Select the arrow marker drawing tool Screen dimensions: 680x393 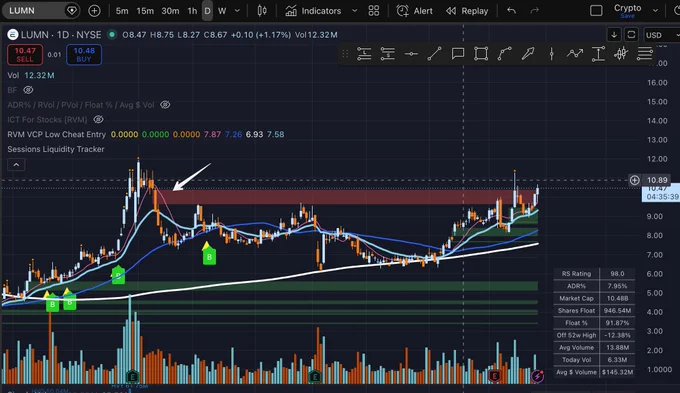pos(528,54)
